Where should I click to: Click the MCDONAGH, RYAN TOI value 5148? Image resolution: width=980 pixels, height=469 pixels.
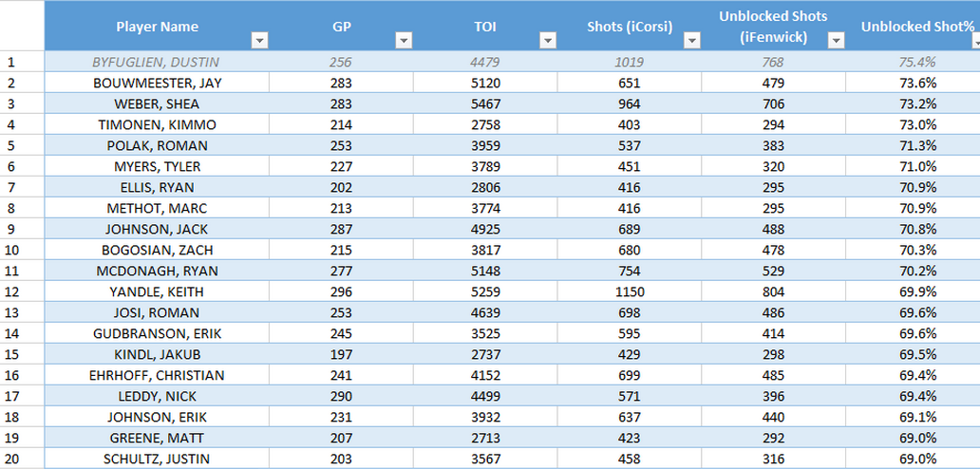point(485,271)
